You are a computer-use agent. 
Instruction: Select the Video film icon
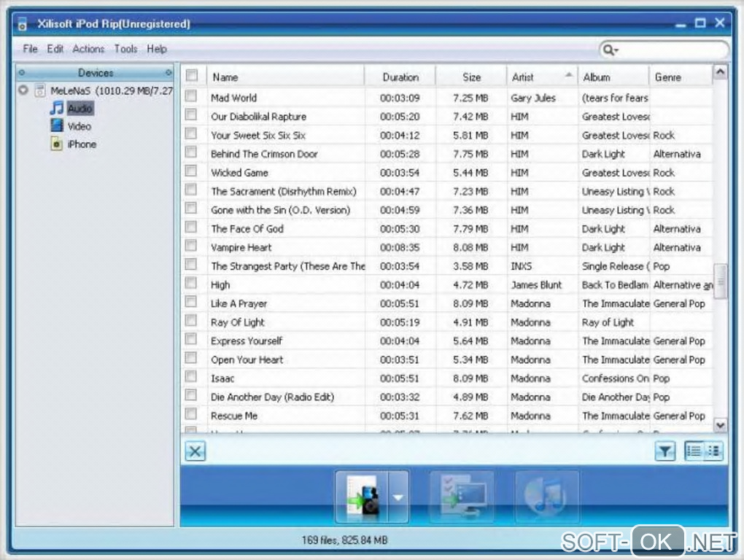pyautogui.click(x=56, y=125)
